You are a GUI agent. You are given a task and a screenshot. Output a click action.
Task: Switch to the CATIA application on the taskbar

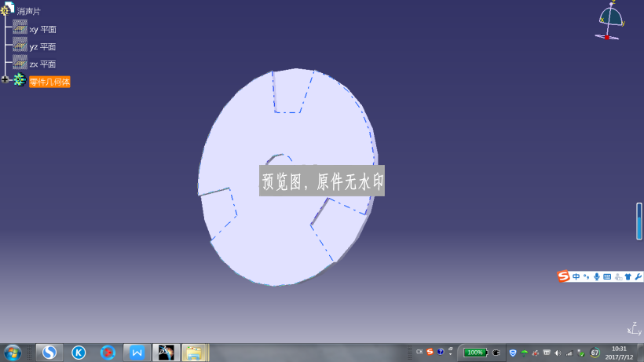166,353
